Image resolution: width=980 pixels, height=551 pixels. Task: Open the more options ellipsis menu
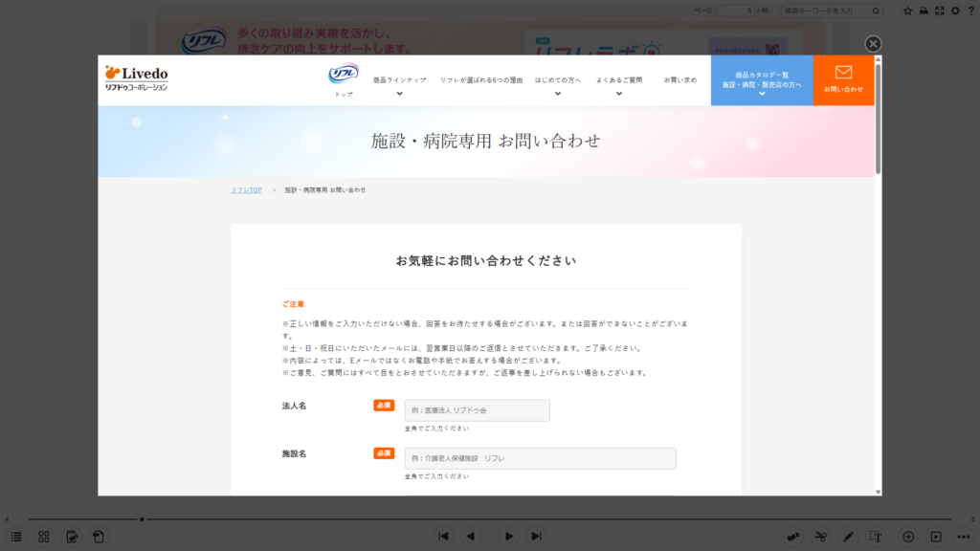(x=963, y=537)
